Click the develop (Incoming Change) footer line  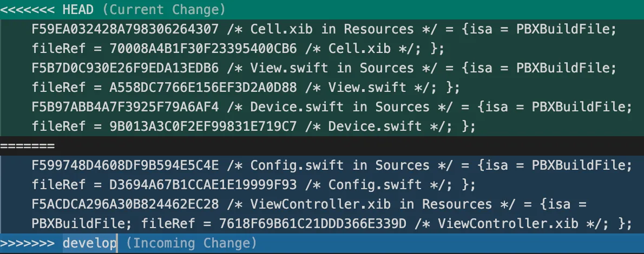point(322,243)
